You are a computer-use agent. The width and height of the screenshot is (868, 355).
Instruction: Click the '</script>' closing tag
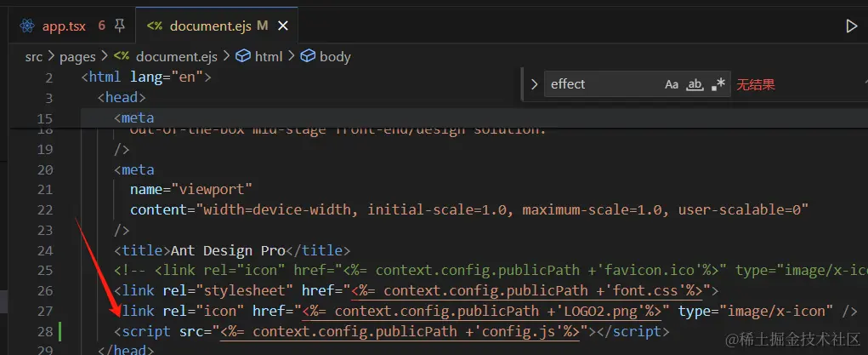point(633,332)
